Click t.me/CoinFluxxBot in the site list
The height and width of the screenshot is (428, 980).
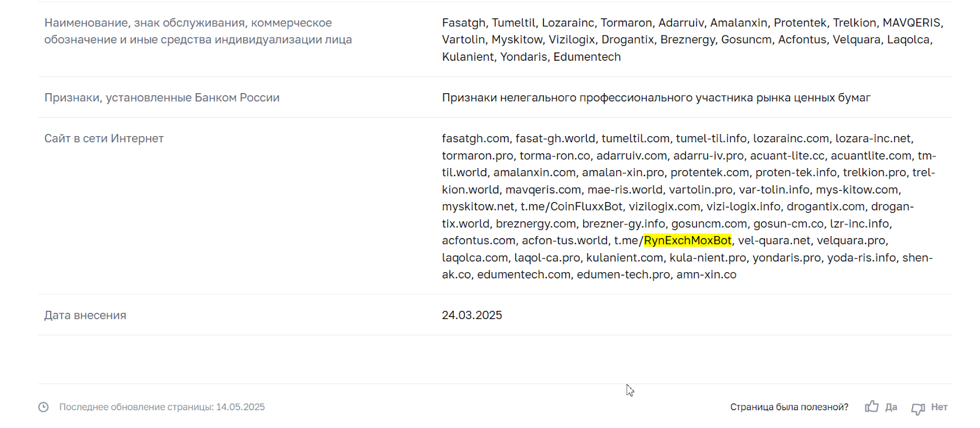[571, 207]
